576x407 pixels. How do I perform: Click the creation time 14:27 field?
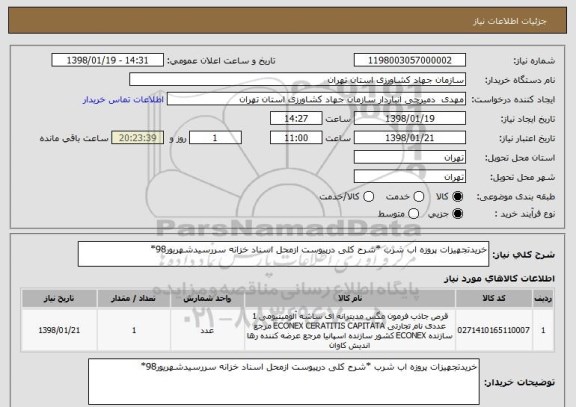tap(296, 119)
